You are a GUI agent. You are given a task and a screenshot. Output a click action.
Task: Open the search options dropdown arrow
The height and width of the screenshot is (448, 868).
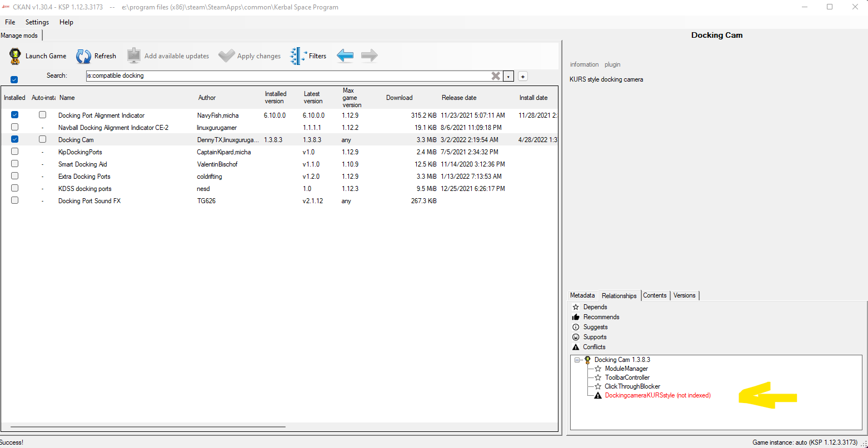click(507, 75)
